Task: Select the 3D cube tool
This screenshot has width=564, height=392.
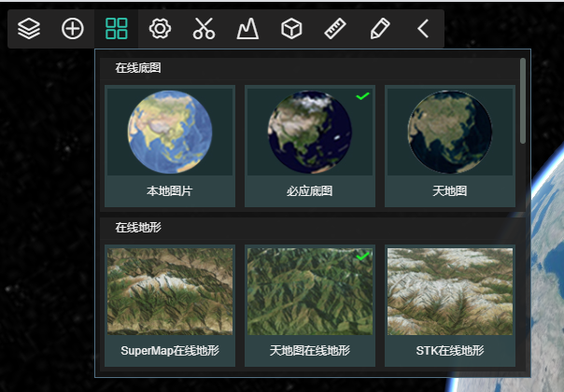Action: pyautogui.click(x=291, y=28)
